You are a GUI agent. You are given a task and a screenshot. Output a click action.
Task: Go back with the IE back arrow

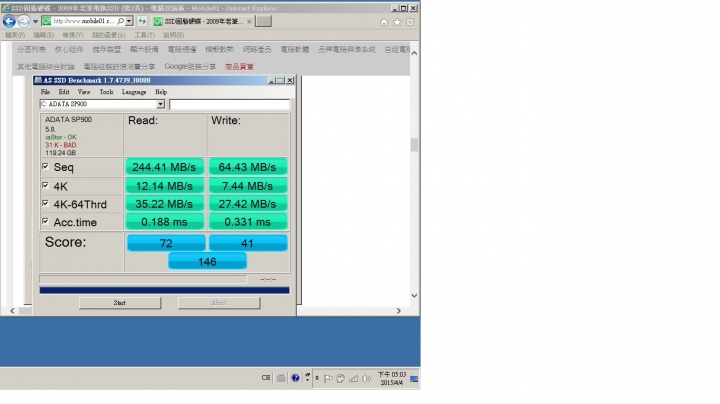tap(9, 21)
